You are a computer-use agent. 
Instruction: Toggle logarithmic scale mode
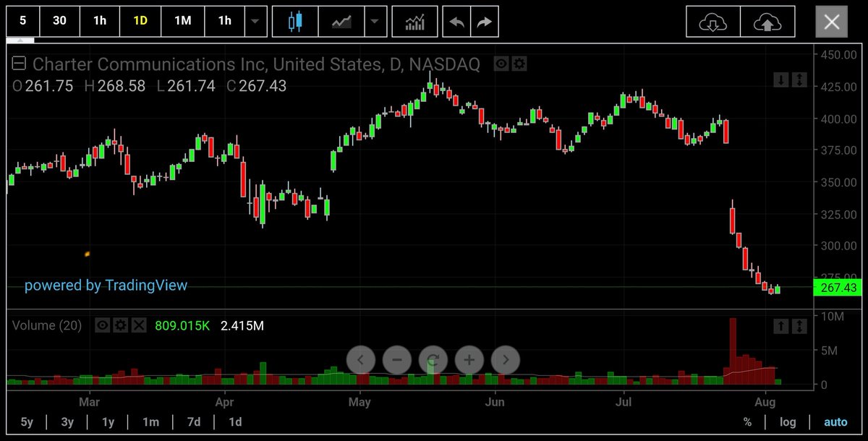[x=788, y=422]
